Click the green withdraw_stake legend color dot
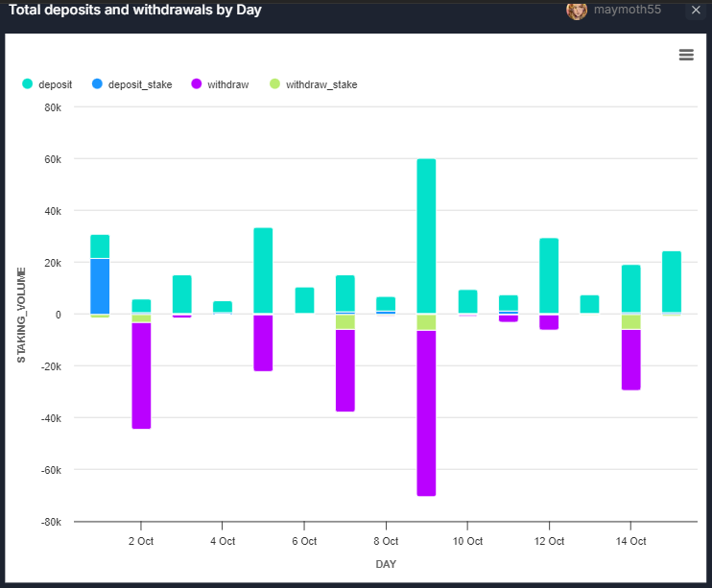Viewport: 712px width, 588px height. (x=274, y=84)
